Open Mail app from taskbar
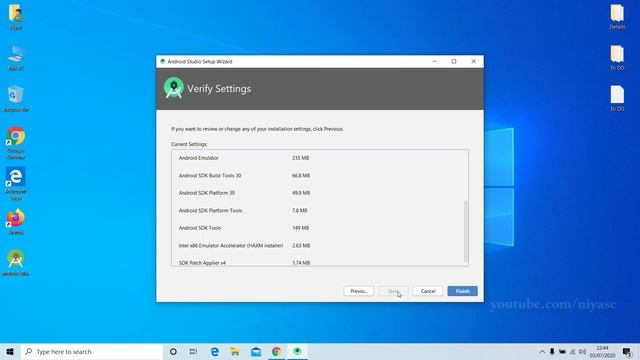Viewport: 640px width, 360px height. point(256,351)
